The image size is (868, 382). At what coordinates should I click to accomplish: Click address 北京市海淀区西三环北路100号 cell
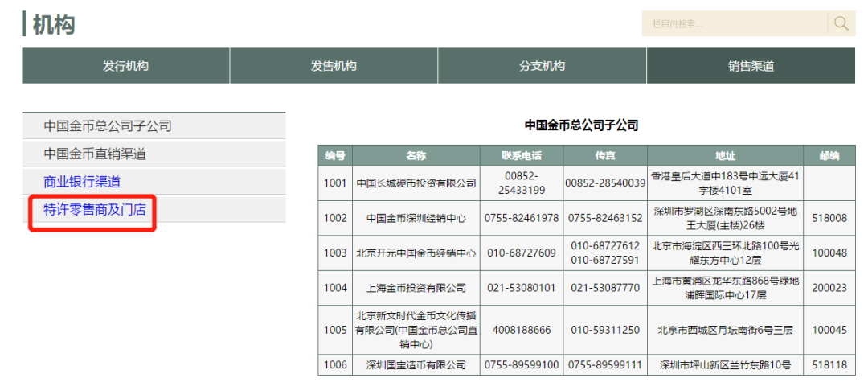725,253
